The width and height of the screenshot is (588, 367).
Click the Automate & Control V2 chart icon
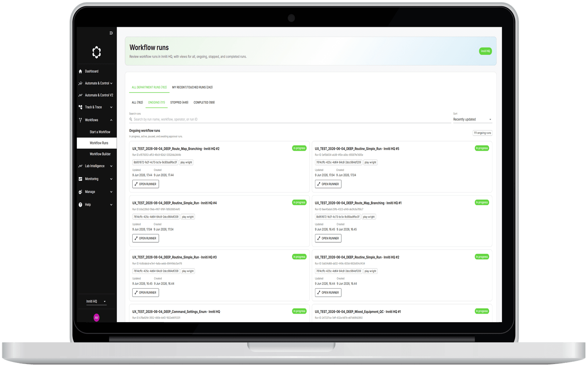coord(80,95)
